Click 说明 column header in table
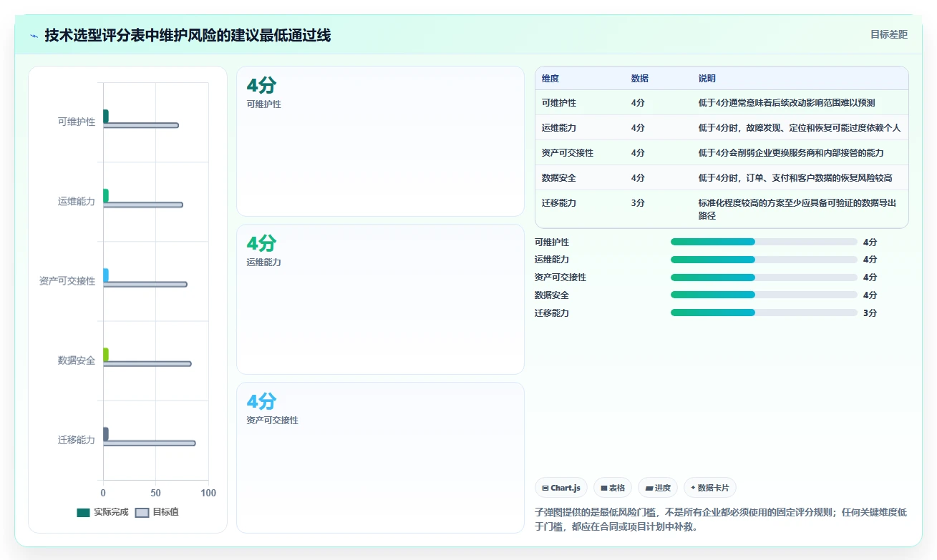Image resolution: width=937 pixels, height=560 pixels. point(707,79)
